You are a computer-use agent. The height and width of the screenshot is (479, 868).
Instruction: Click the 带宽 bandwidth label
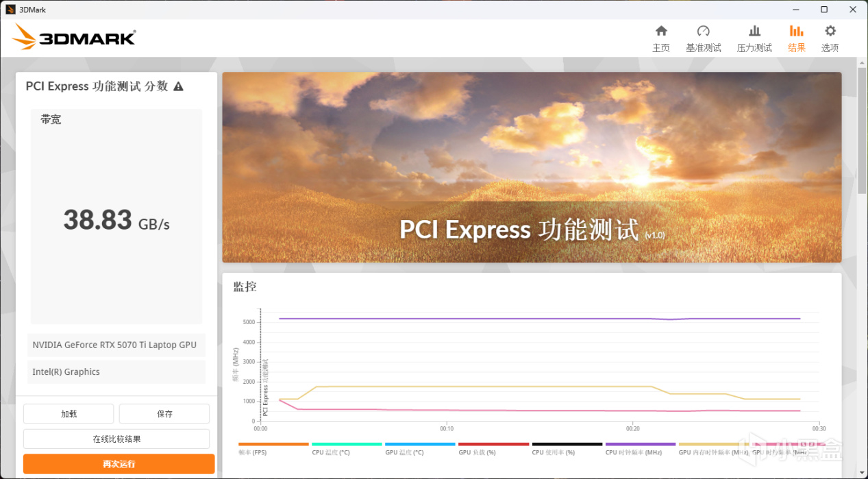pos(51,119)
